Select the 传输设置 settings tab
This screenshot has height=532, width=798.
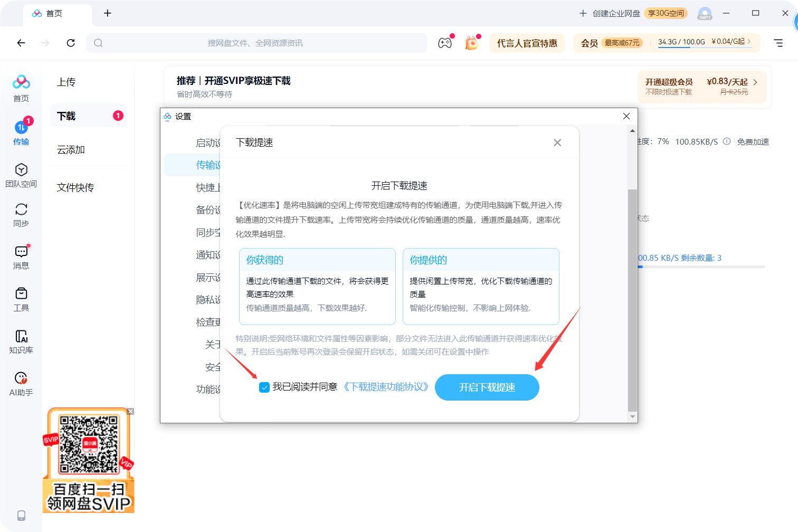tap(193, 165)
